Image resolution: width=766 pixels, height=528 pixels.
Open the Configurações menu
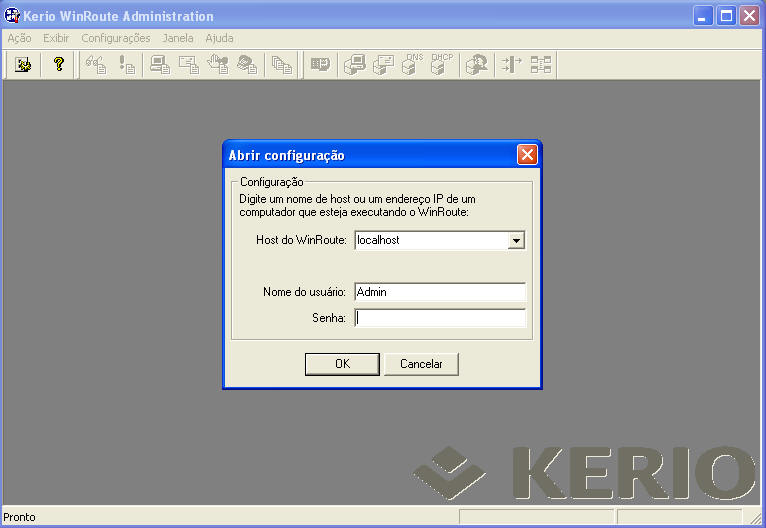(x=116, y=38)
